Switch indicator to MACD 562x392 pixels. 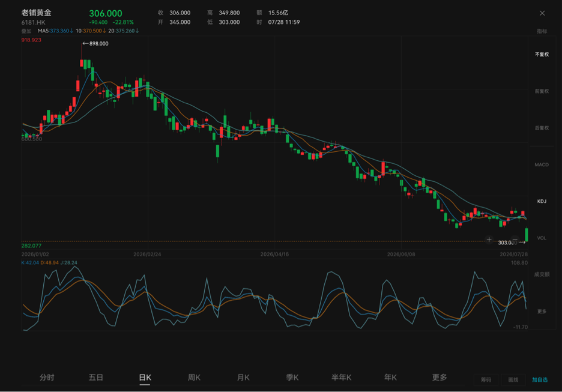pos(542,164)
